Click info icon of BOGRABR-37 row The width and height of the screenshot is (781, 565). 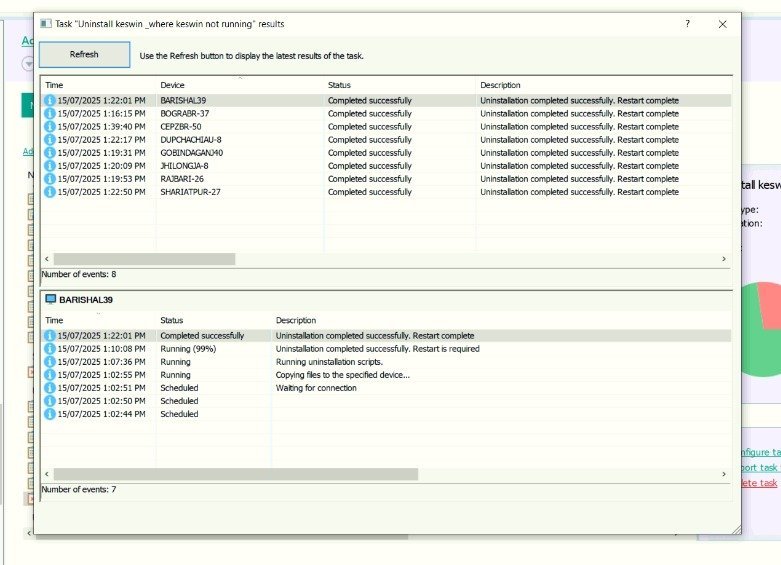coord(49,113)
